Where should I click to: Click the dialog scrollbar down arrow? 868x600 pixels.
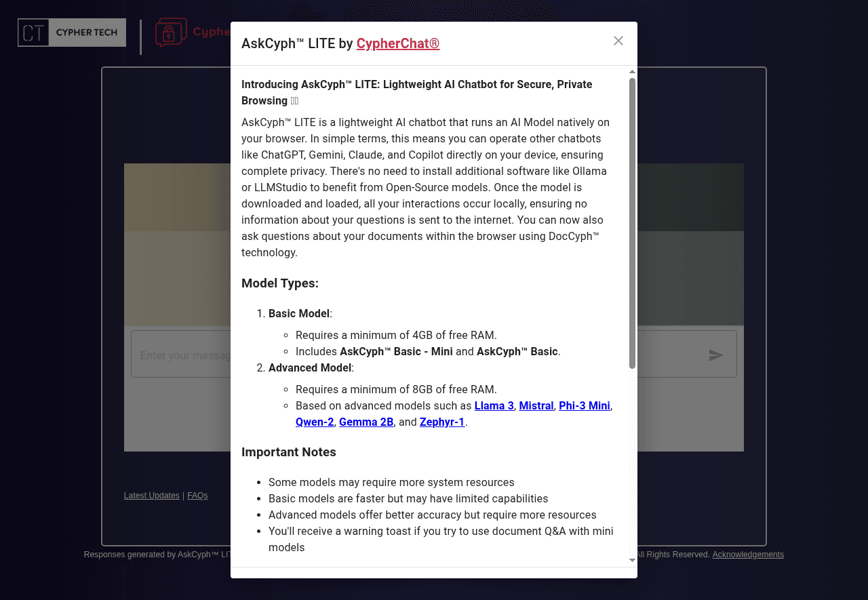(x=632, y=560)
